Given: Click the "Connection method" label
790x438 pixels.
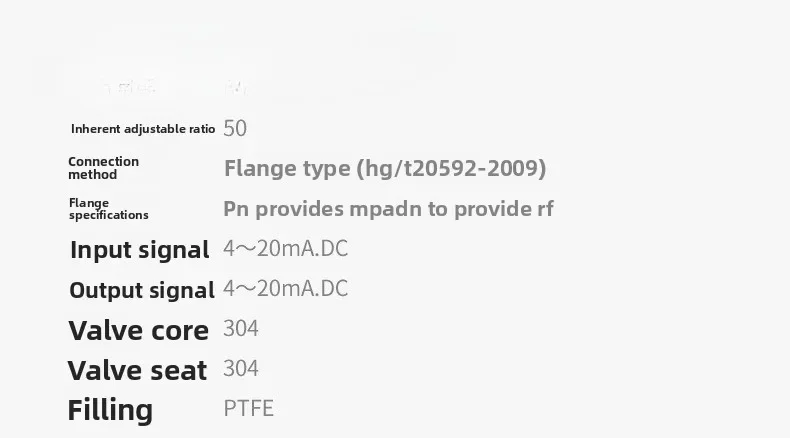Looking at the screenshot, I should (x=104, y=168).
